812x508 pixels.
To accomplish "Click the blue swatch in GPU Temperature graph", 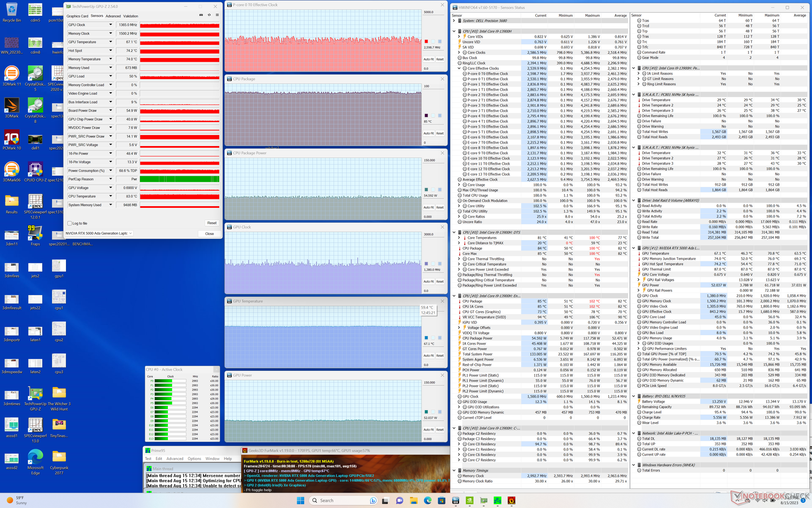I will click(x=426, y=338).
